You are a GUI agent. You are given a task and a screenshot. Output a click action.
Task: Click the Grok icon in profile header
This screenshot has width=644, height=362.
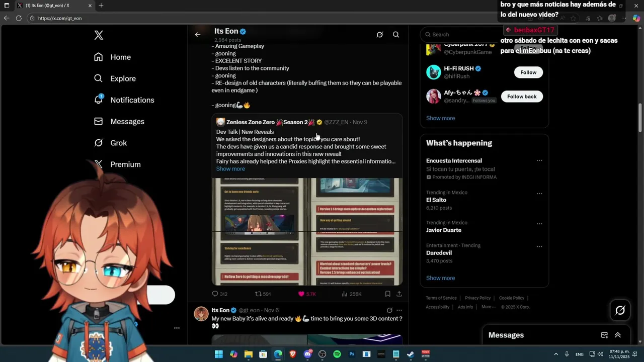coord(380,35)
